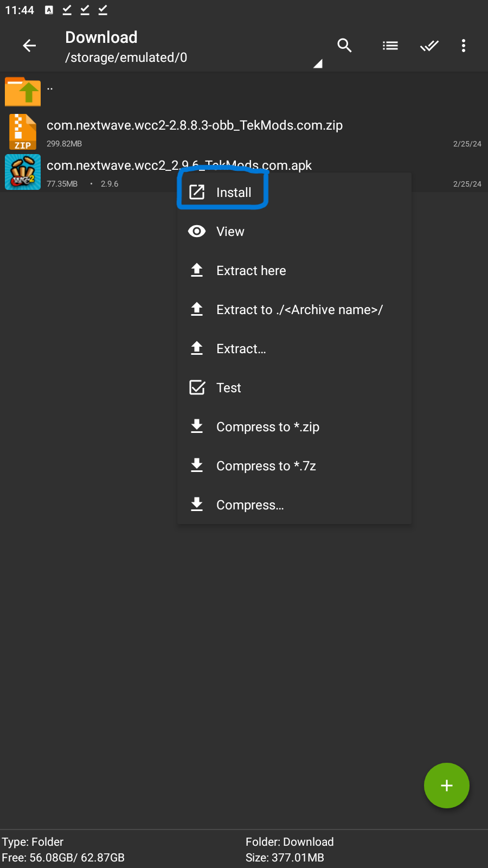Expand the path dropdown under Download title

[318, 63]
